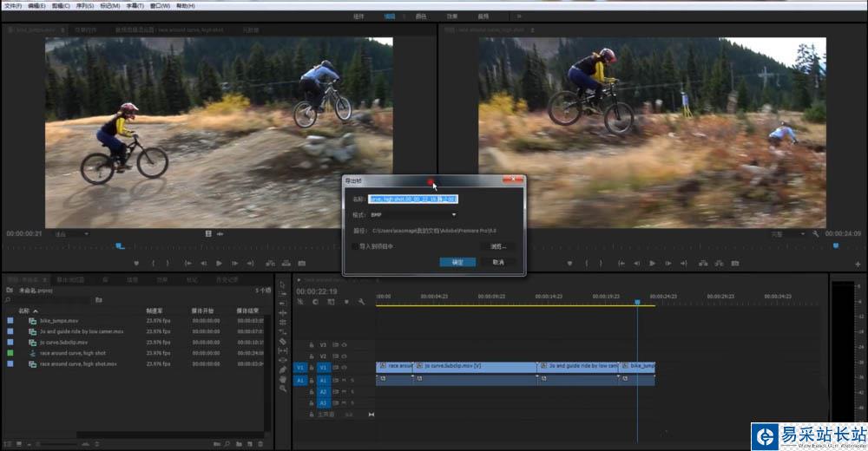Select the Zoom tool in tools panel
The width and height of the screenshot is (868, 451).
tap(283, 389)
